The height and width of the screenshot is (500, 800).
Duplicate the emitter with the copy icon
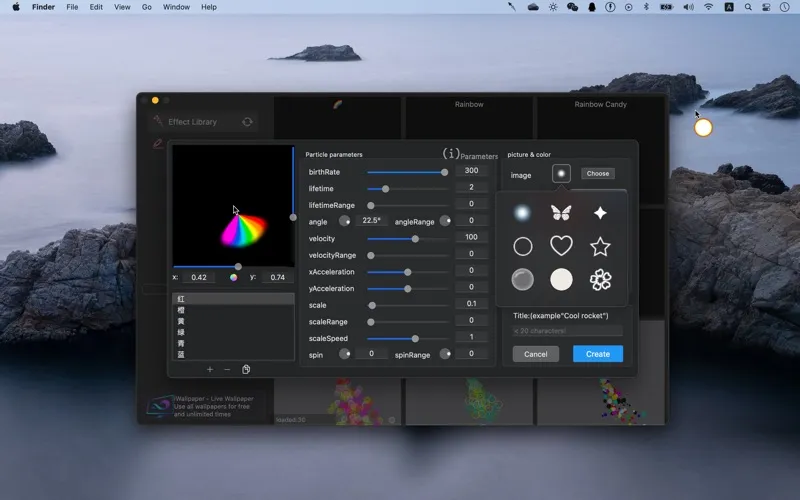pyautogui.click(x=246, y=369)
